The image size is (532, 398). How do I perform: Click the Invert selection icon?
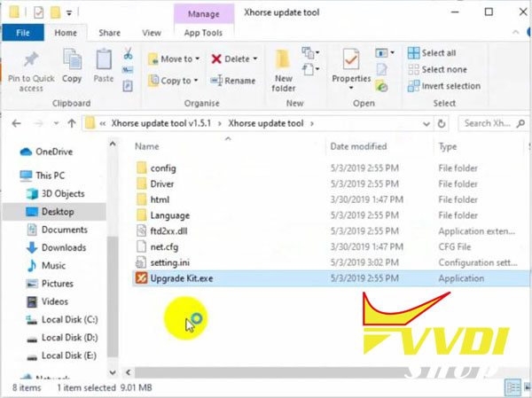click(x=413, y=86)
